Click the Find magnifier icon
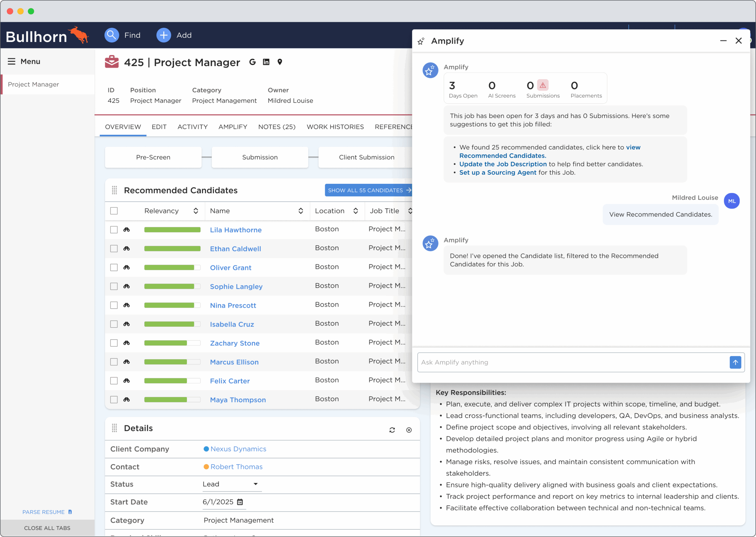 [x=112, y=35]
